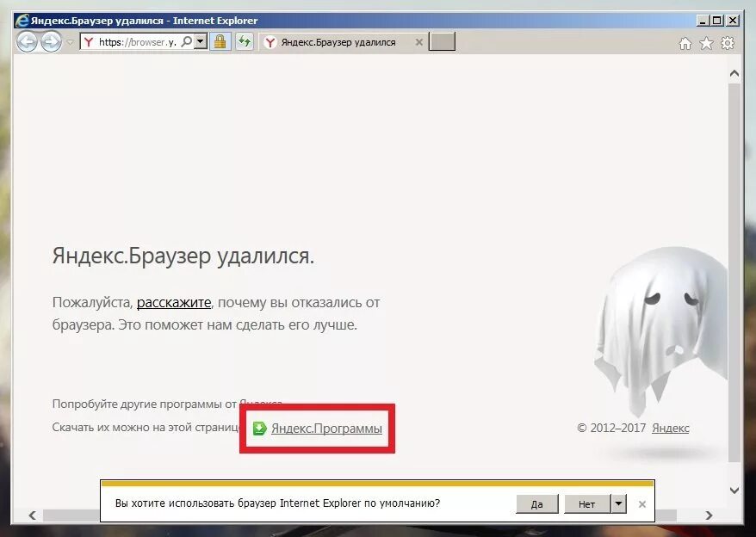View the security padlock icon report
756x537 pixels.
pyautogui.click(x=220, y=41)
